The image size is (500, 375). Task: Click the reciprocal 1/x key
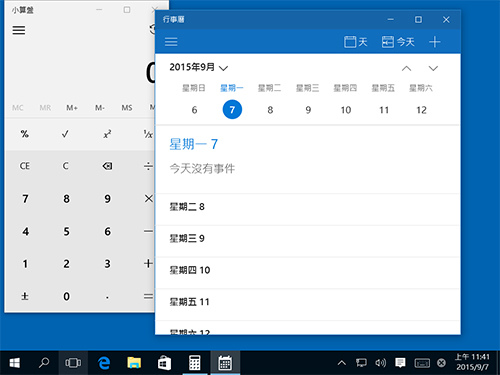148,134
